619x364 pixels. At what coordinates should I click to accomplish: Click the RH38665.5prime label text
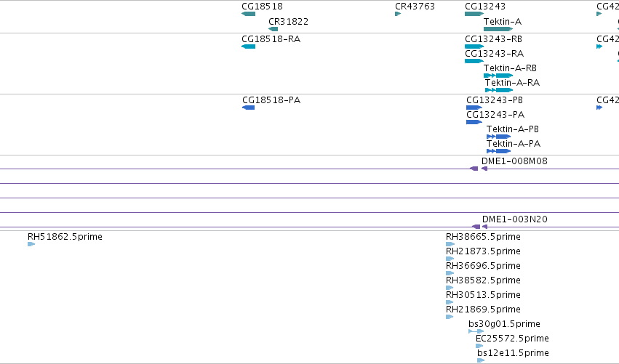[483, 237]
